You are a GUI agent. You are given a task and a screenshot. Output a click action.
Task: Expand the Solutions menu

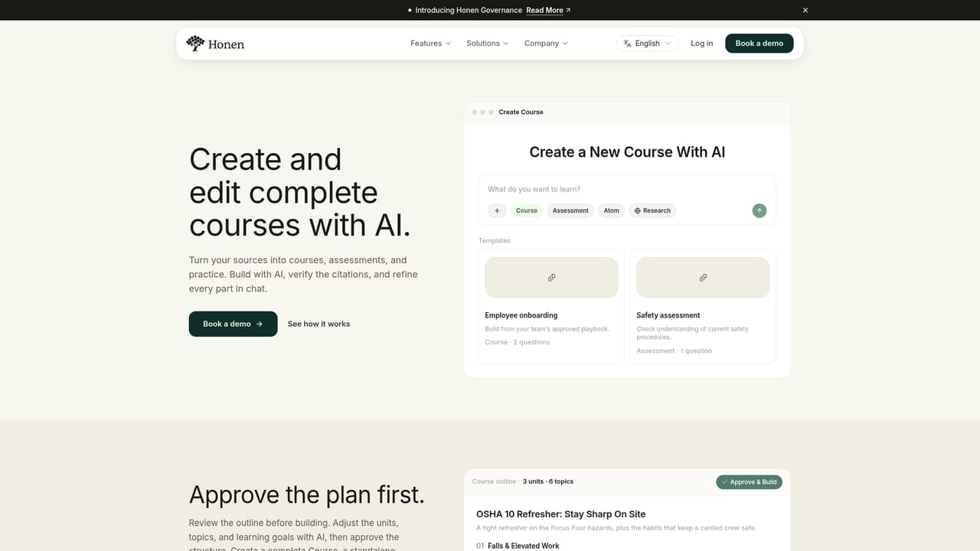[x=487, y=44]
